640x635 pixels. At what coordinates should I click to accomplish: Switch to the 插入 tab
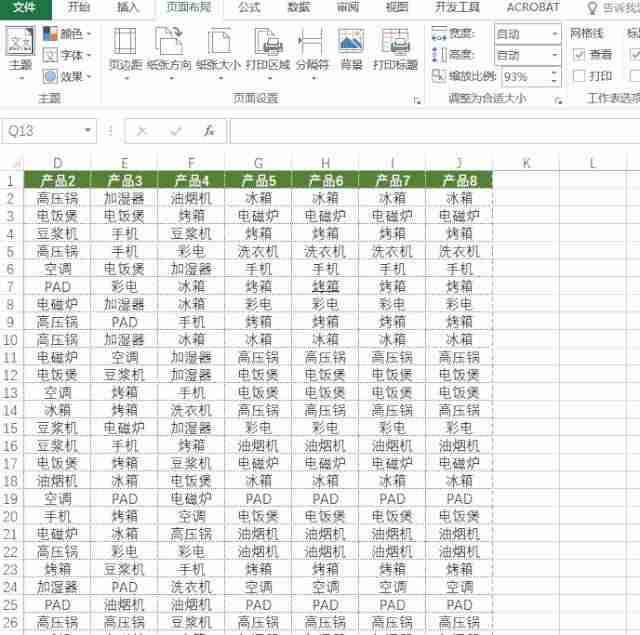[x=128, y=7]
